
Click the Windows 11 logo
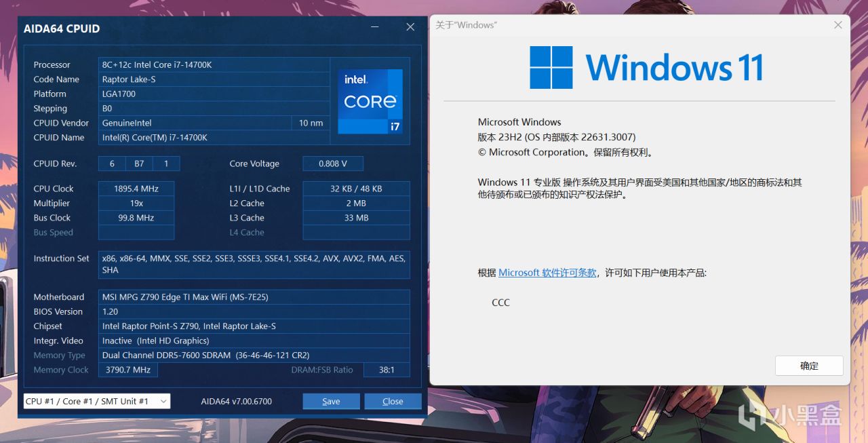click(646, 67)
